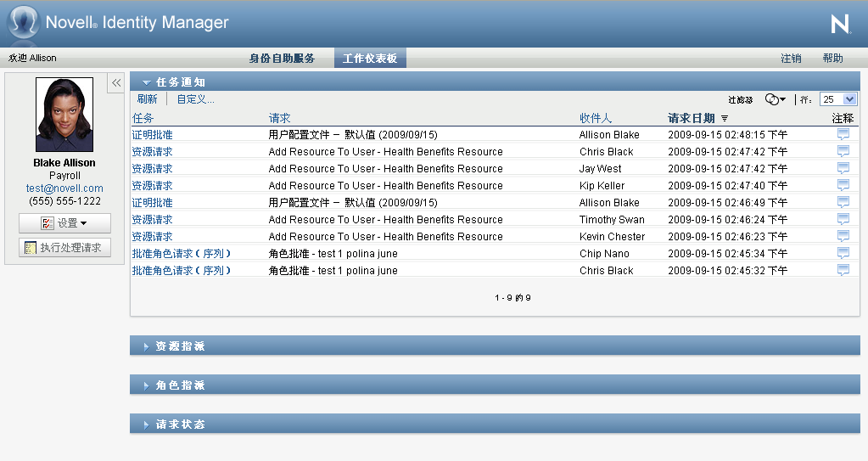Click the '1 - 9 的 9' pagination text
Image resolution: width=868 pixels, height=461 pixels.
[x=512, y=297]
